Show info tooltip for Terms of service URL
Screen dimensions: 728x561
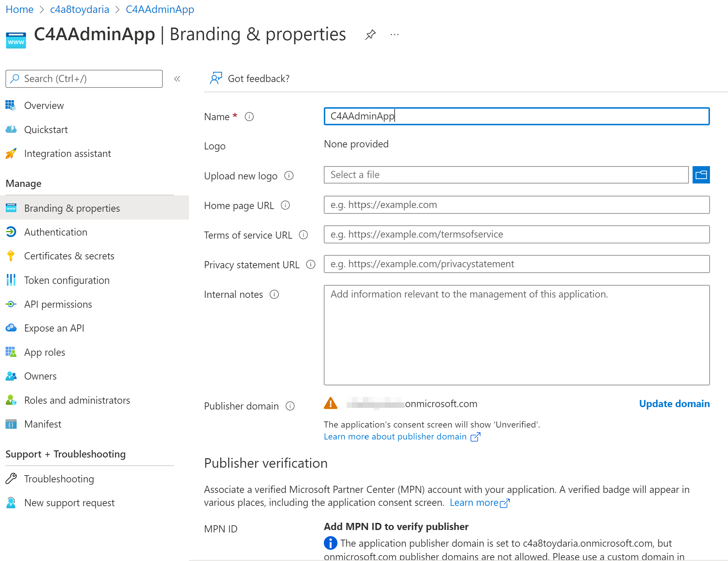(303, 235)
